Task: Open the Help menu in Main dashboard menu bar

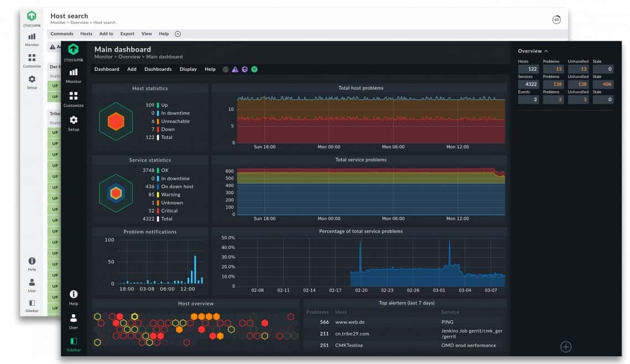Action: coord(210,69)
